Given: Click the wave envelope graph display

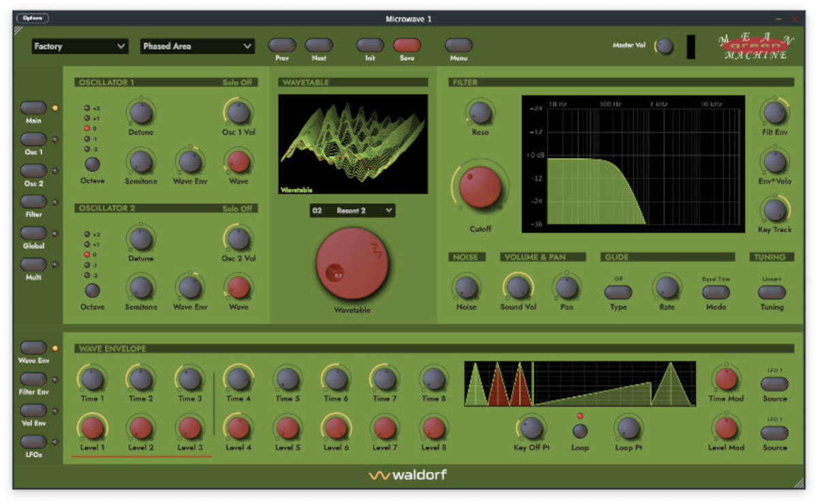Looking at the screenshot, I should point(580,384).
